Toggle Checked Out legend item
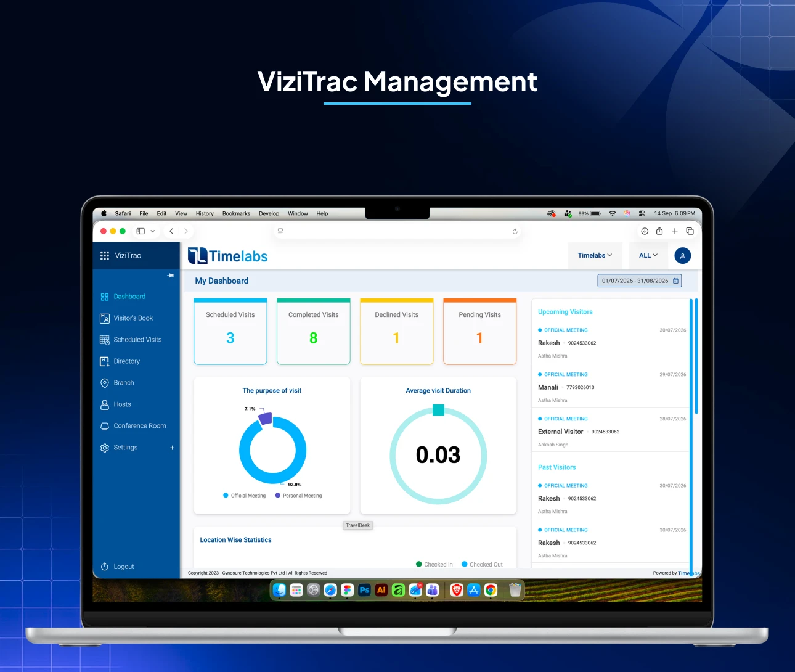Viewport: 795px width, 672px height. (483, 564)
